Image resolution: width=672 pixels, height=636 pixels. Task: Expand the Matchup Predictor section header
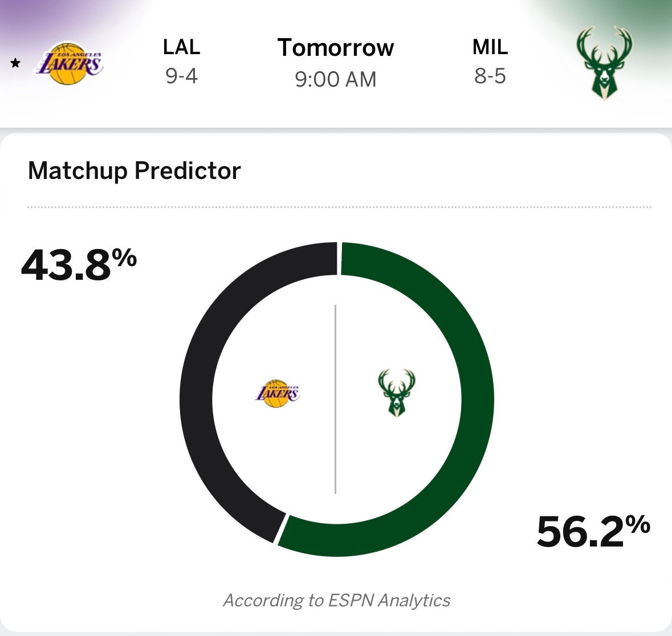(x=135, y=170)
